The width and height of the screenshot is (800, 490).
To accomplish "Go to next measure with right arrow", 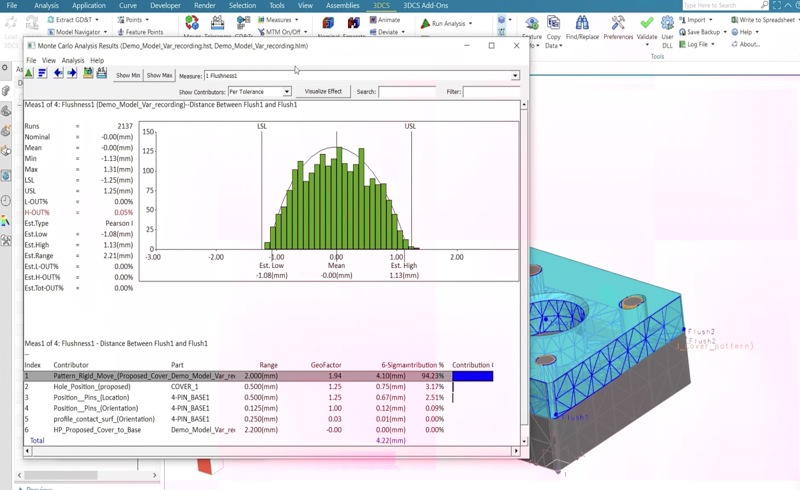I will [x=72, y=74].
